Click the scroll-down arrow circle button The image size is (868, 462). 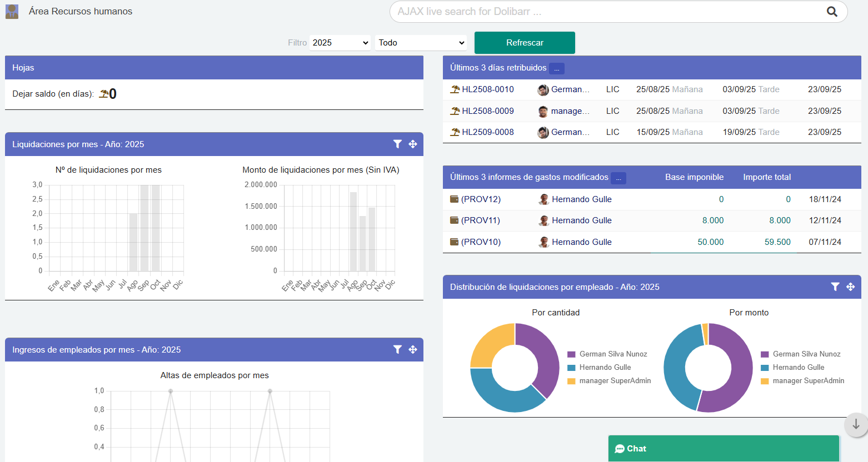(x=856, y=425)
